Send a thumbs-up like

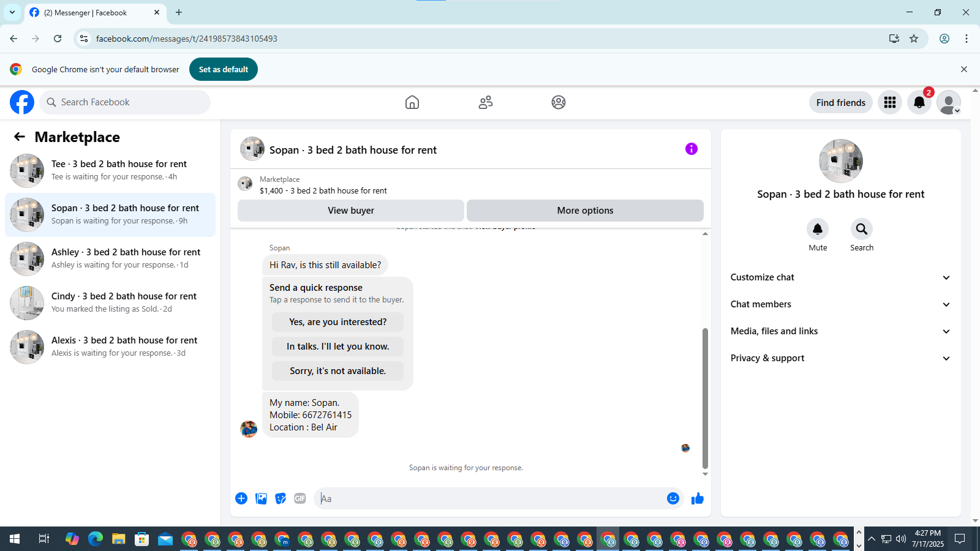(x=698, y=498)
